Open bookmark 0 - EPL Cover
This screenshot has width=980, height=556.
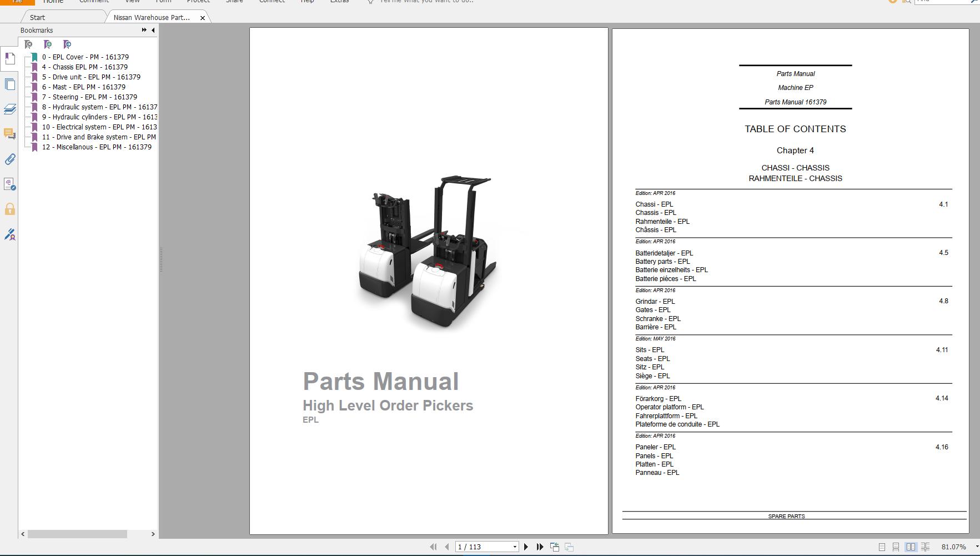coord(86,57)
